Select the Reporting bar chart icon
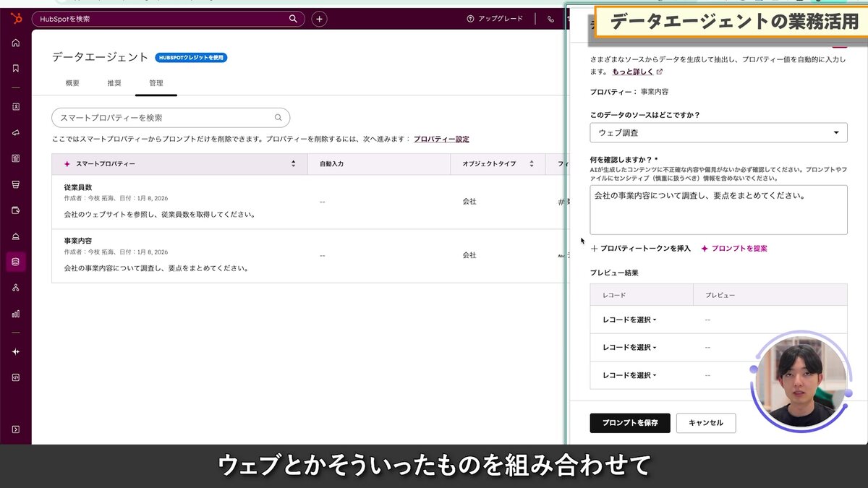Image resolution: width=868 pixels, height=488 pixels. tap(16, 314)
